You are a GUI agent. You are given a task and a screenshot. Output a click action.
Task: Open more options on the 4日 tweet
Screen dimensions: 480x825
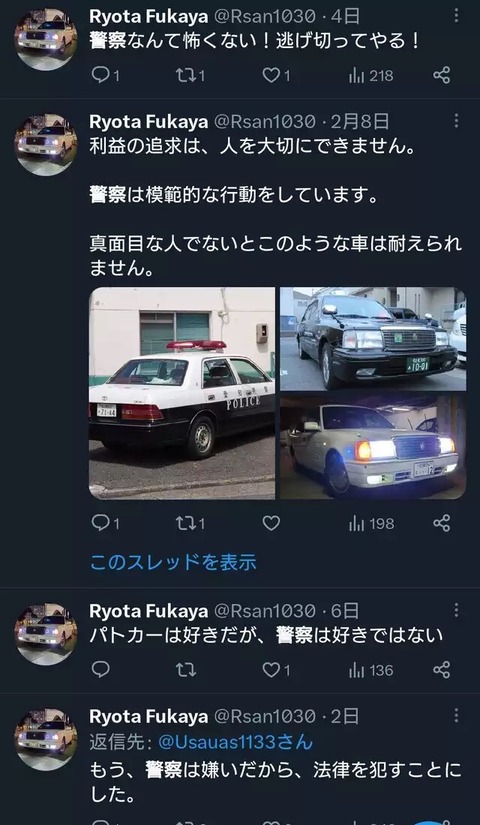456,16
